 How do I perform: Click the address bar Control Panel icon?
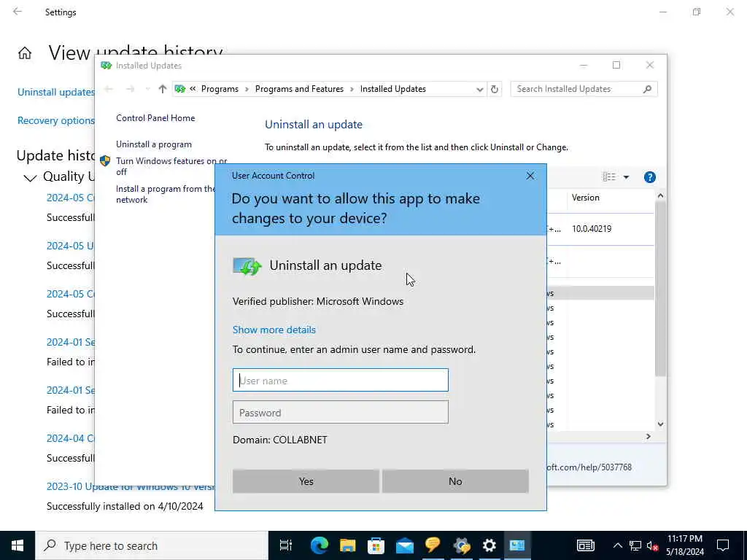coord(180,89)
